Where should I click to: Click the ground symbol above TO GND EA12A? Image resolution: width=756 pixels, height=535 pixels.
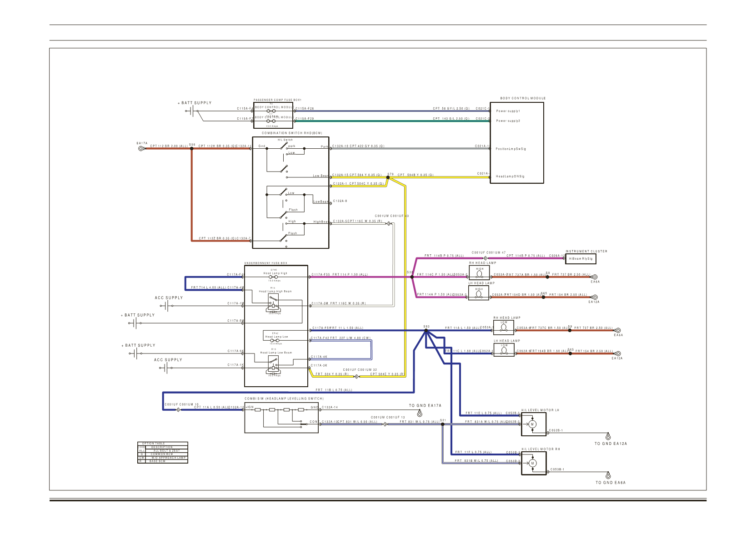point(609,437)
